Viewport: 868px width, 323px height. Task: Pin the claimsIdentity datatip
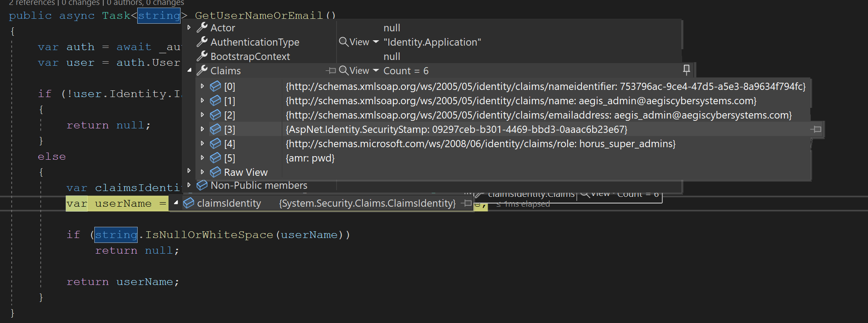(x=467, y=203)
